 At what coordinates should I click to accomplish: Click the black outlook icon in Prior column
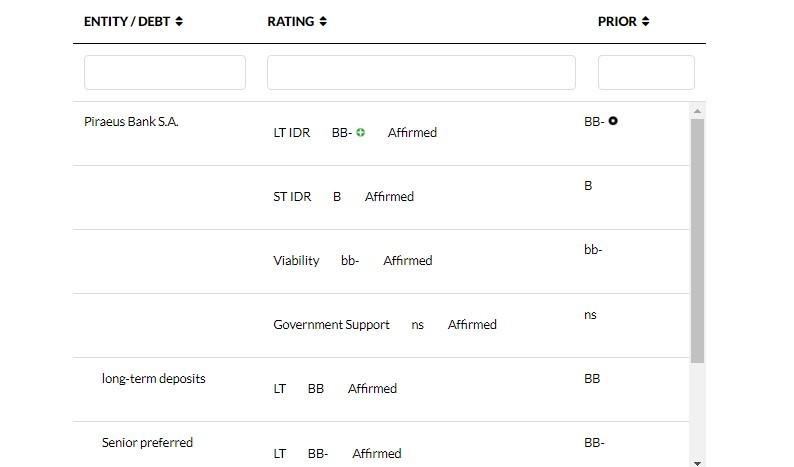pyautogui.click(x=613, y=121)
